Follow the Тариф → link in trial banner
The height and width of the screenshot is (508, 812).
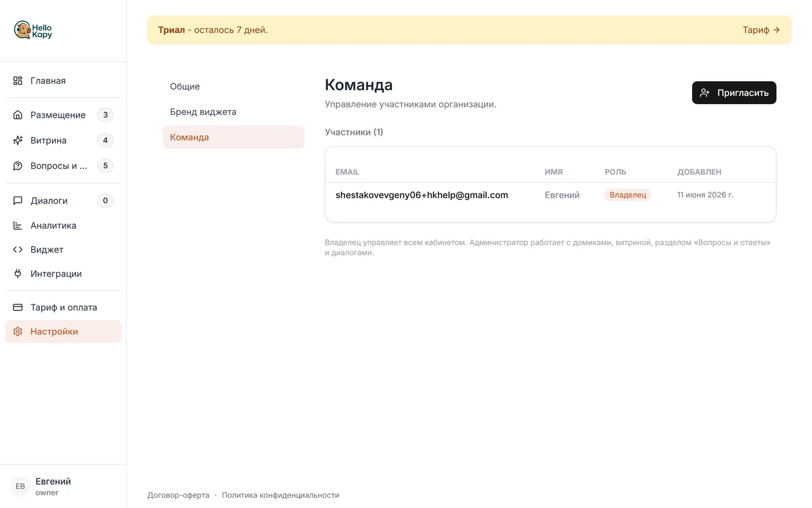tap(761, 30)
